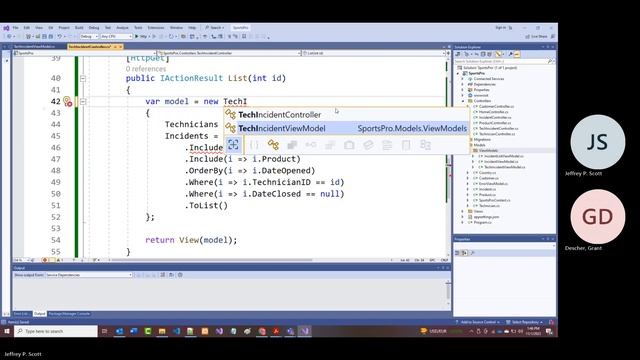The height and width of the screenshot is (360, 640).
Task: Click the Live Share button
Action: point(536,37)
